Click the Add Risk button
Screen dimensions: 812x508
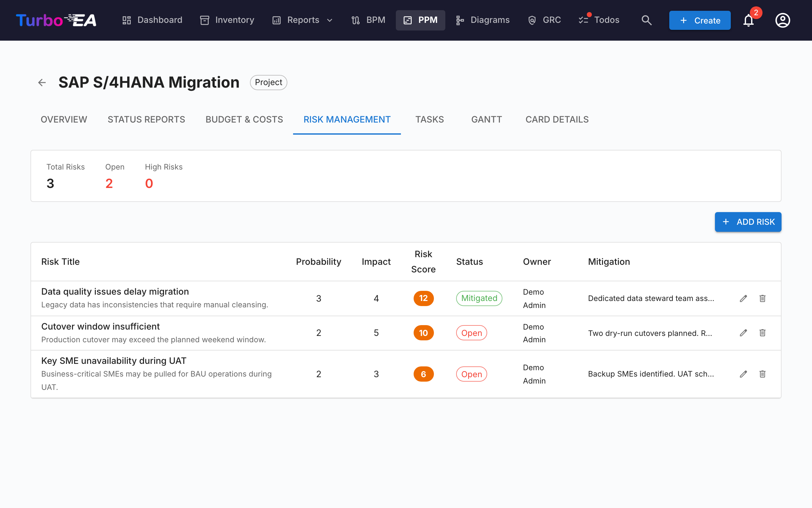tap(748, 222)
